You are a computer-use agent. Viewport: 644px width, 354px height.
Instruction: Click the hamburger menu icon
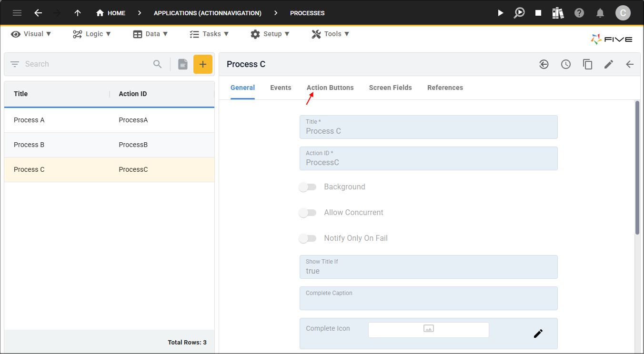[x=17, y=13]
